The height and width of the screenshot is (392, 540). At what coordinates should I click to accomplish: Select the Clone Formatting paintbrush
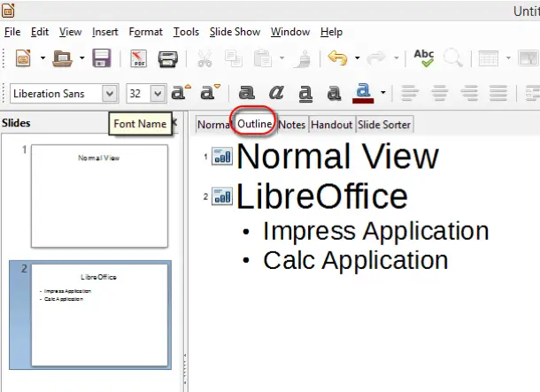(x=303, y=58)
